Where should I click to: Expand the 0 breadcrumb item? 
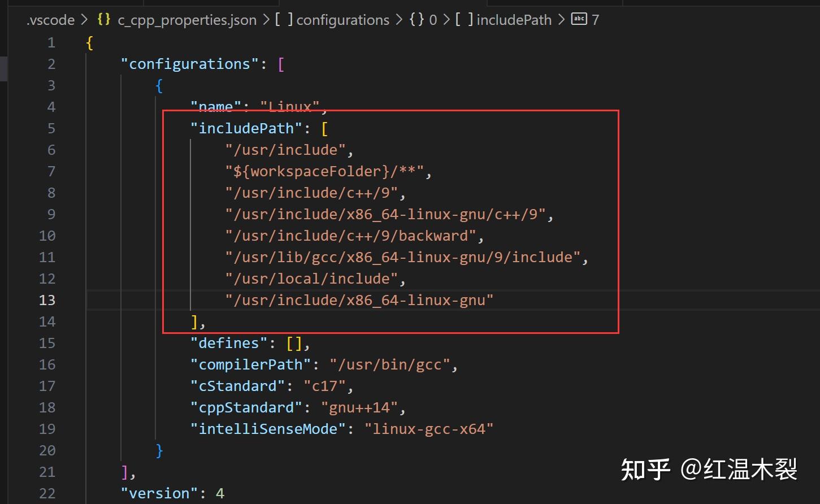pyautogui.click(x=432, y=19)
